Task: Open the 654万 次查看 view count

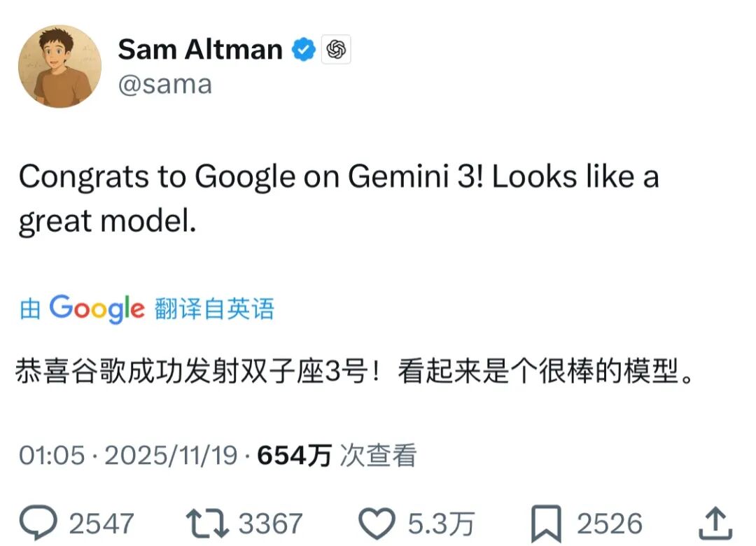Action: pyautogui.click(x=337, y=456)
